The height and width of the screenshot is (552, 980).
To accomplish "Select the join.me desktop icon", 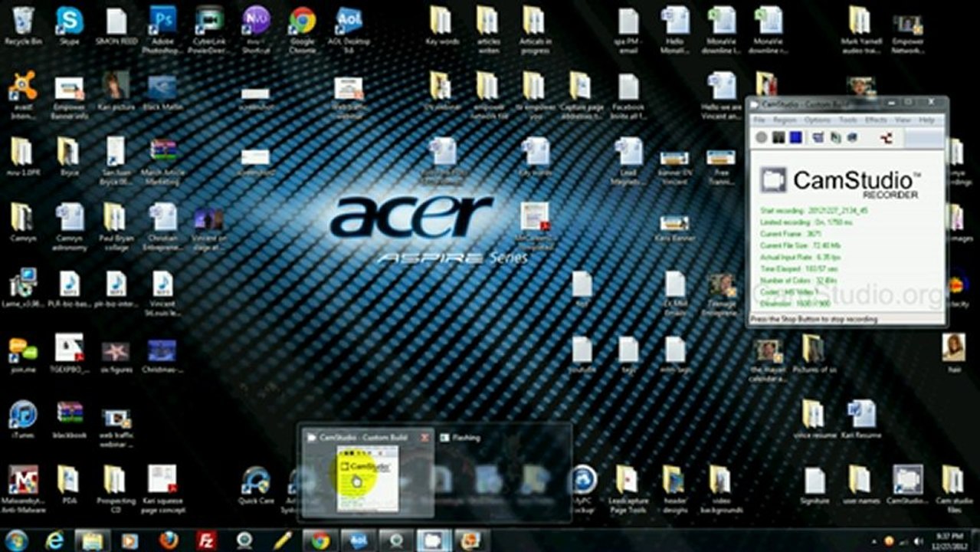I will point(23,355).
